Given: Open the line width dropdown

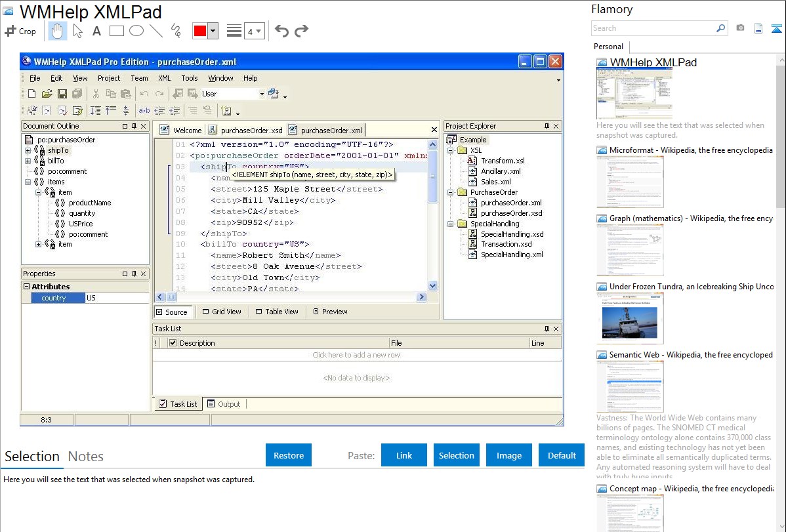Looking at the screenshot, I should pyautogui.click(x=254, y=31).
